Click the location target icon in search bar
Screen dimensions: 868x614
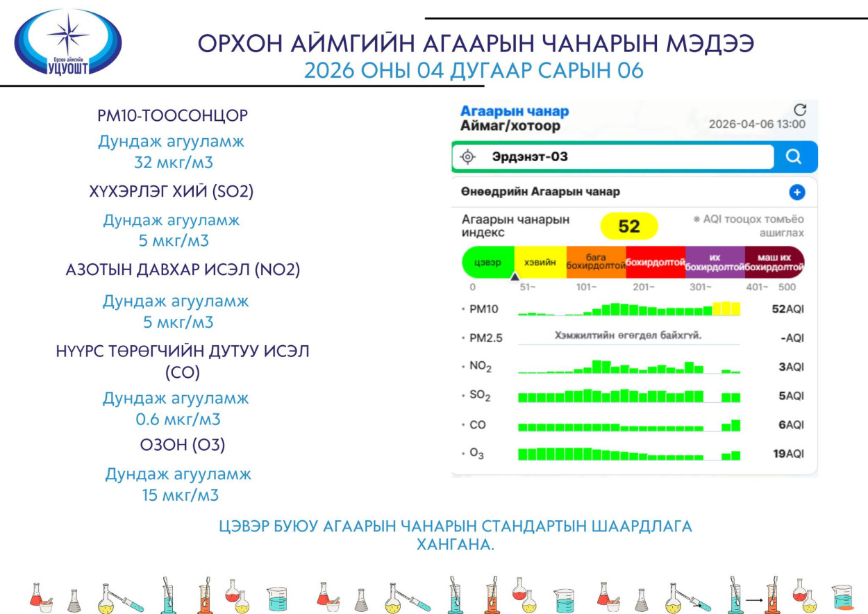pyautogui.click(x=468, y=157)
